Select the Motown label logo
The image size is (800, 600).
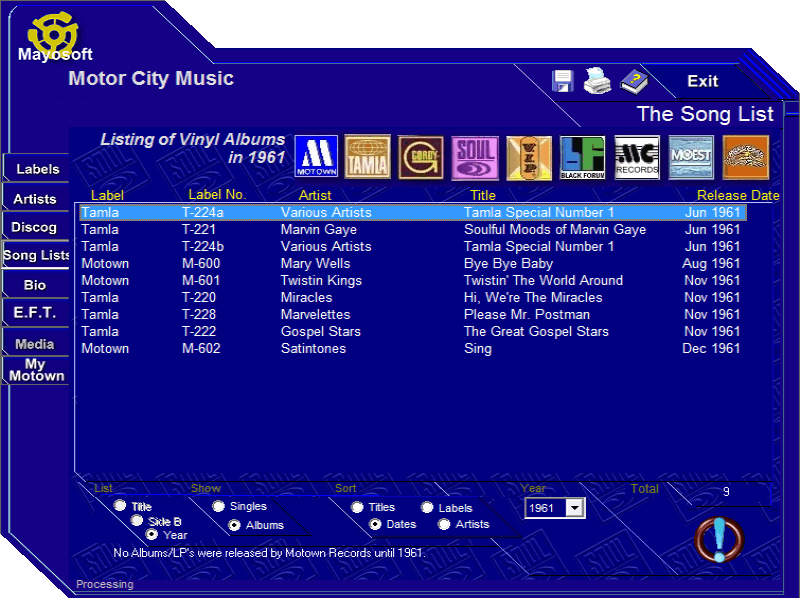click(316, 157)
